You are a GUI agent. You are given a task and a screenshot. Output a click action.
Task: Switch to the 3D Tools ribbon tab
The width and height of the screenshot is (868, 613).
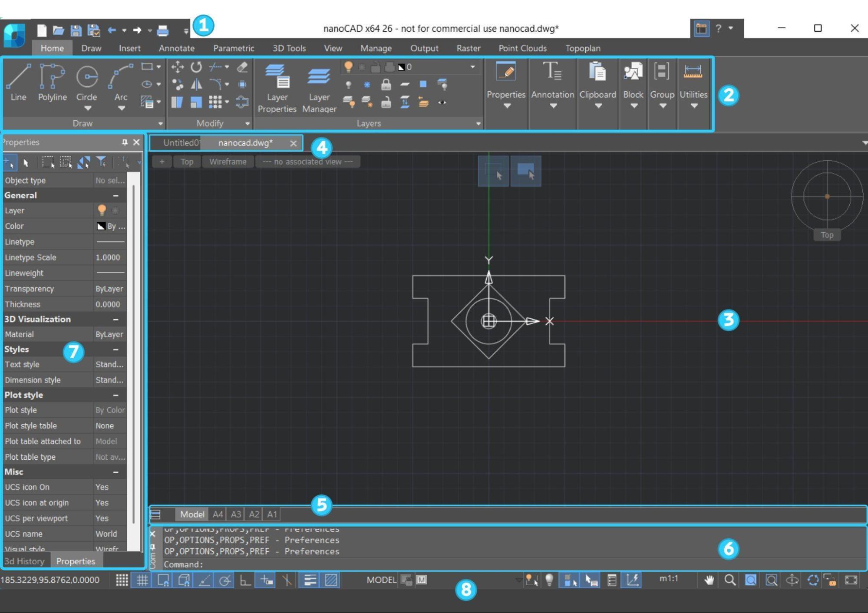pyautogui.click(x=289, y=48)
